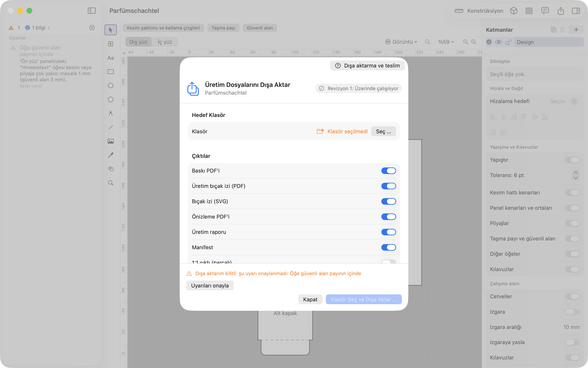588x368 pixels.
Task: Open the %59 zoom level dropdown
Action: tap(446, 42)
